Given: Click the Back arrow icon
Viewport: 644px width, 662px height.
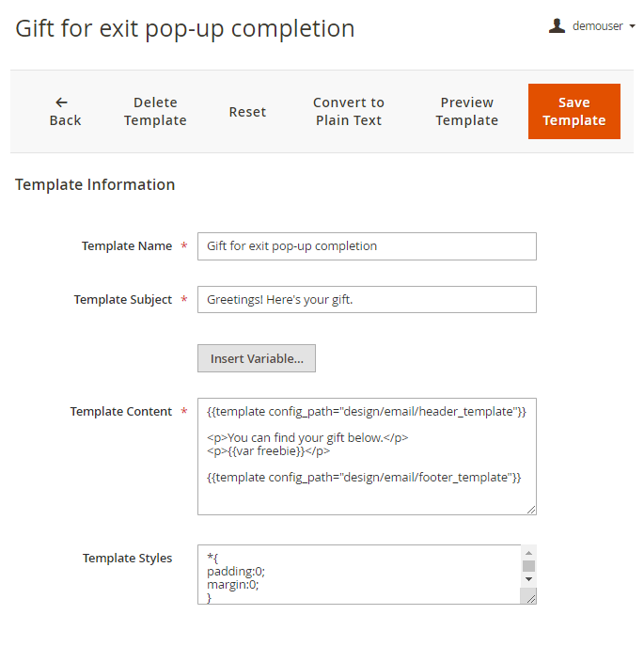Looking at the screenshot, I should (62, 102).
